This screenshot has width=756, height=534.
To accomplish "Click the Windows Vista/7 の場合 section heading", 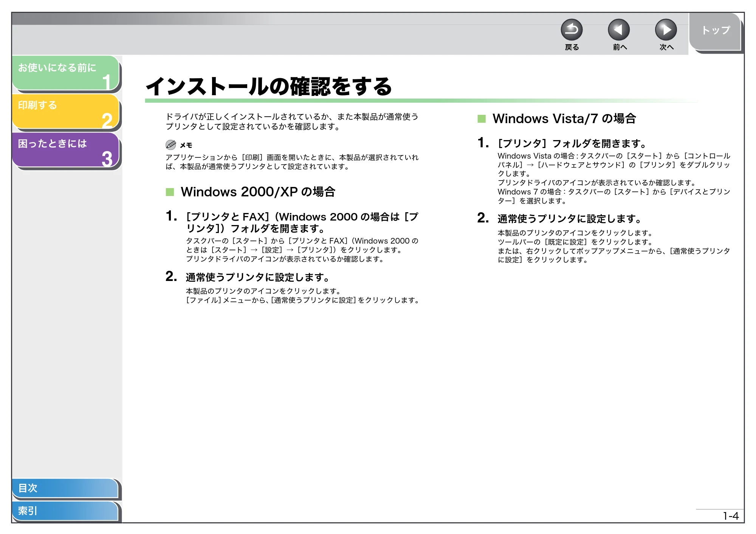I will click(x=564, y=119).
